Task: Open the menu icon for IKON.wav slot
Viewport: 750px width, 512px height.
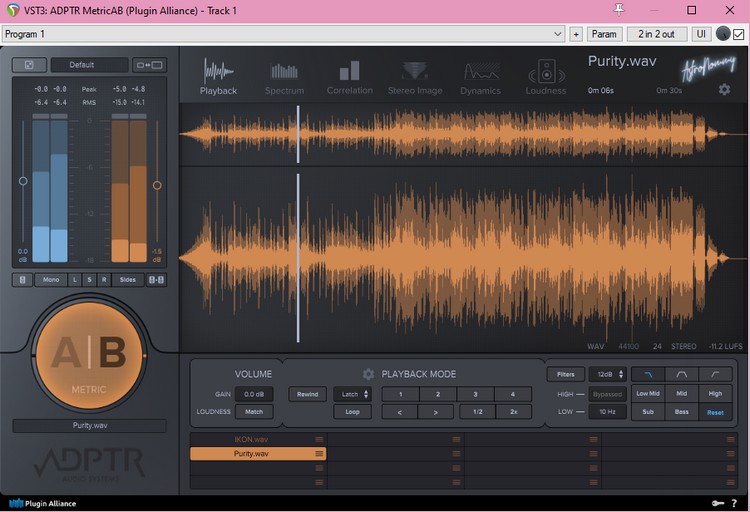Action: coord(319,439)
